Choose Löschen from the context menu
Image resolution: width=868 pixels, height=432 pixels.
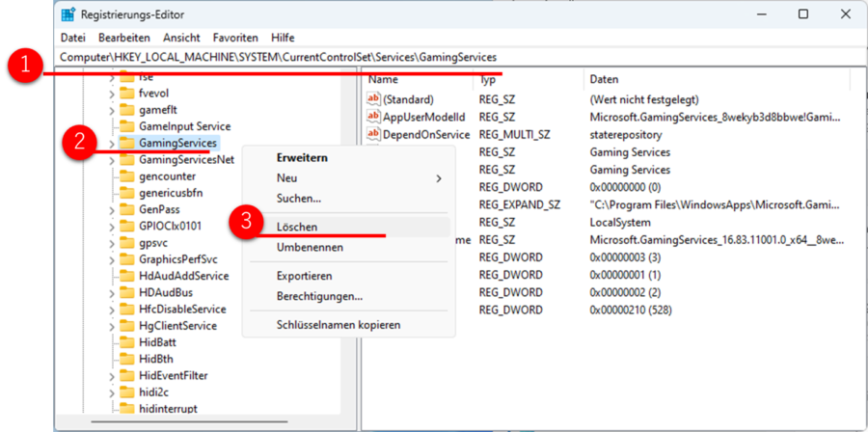click(349, 227)
